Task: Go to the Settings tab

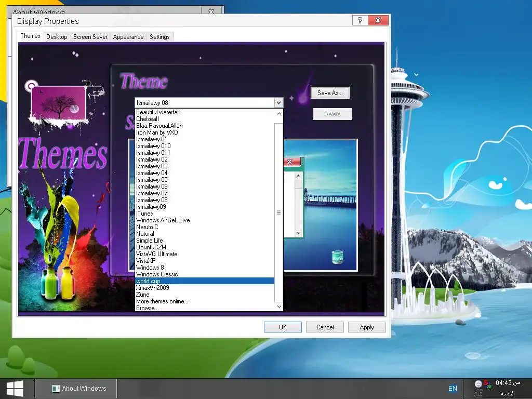Action: point(159,37)
